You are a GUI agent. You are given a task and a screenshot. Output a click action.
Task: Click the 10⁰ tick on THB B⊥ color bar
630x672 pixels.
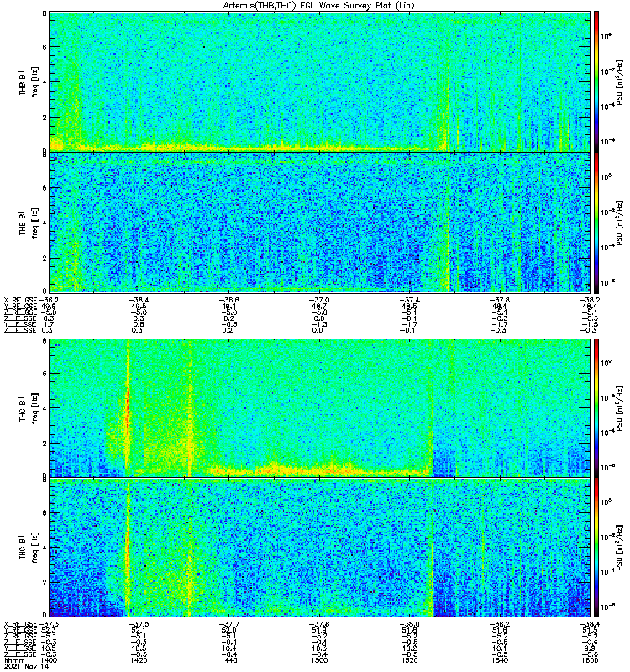tap(606, 36)
